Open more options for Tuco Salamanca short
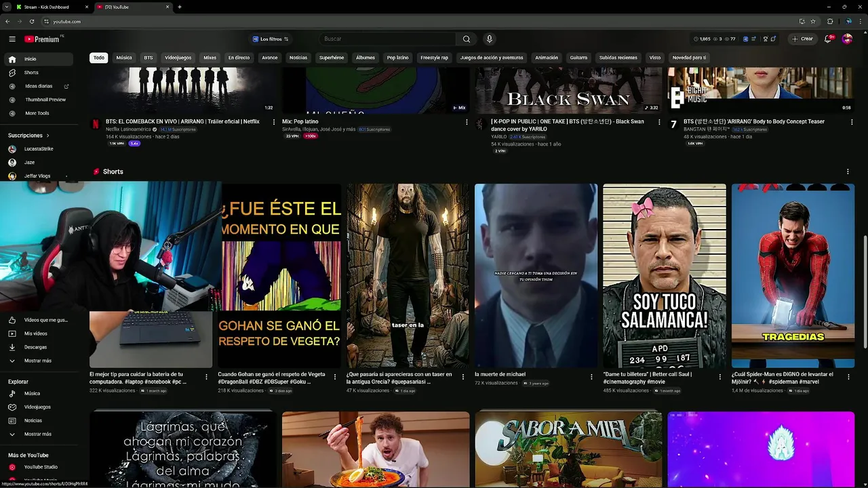 click(720, 377)
